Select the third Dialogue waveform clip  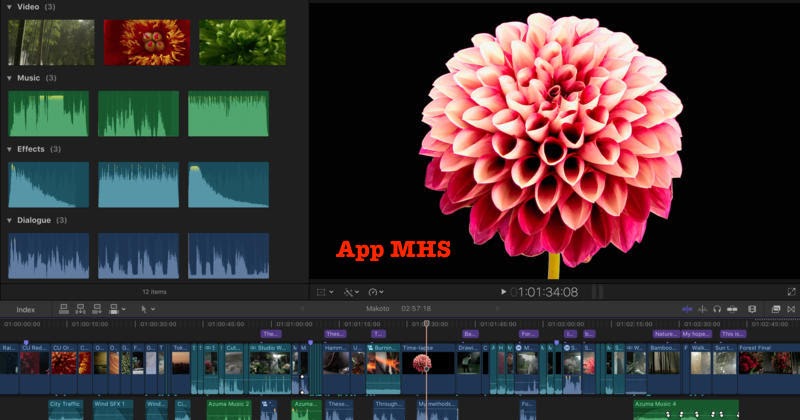(229, 256)
